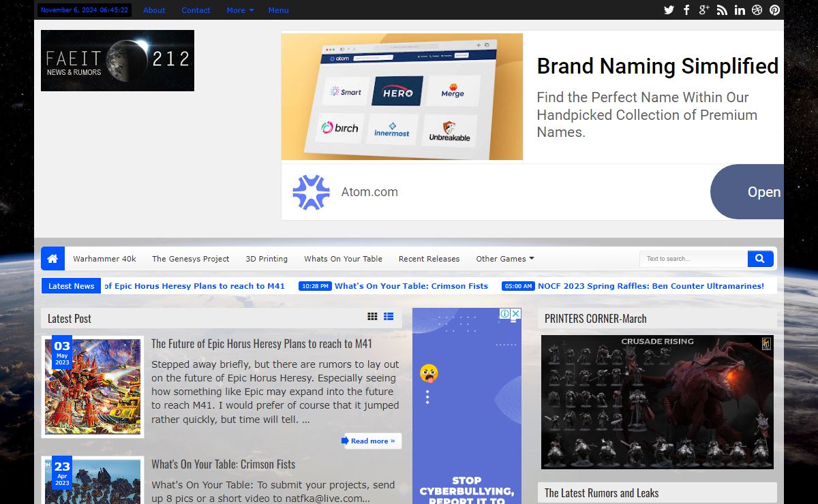Open the LinkedIn social icon
This screenshot has width=818, height=504.
[x=740, y=10]
